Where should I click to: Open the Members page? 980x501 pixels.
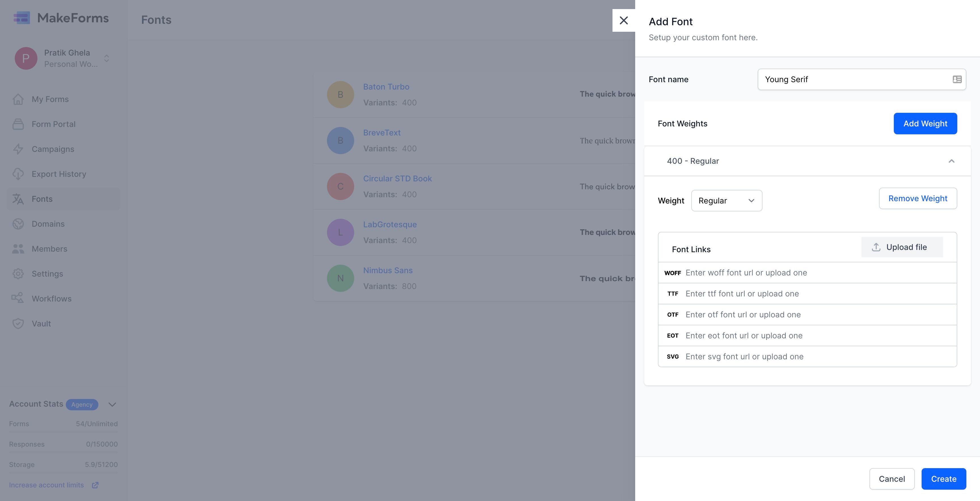click(x=63, y=249)
